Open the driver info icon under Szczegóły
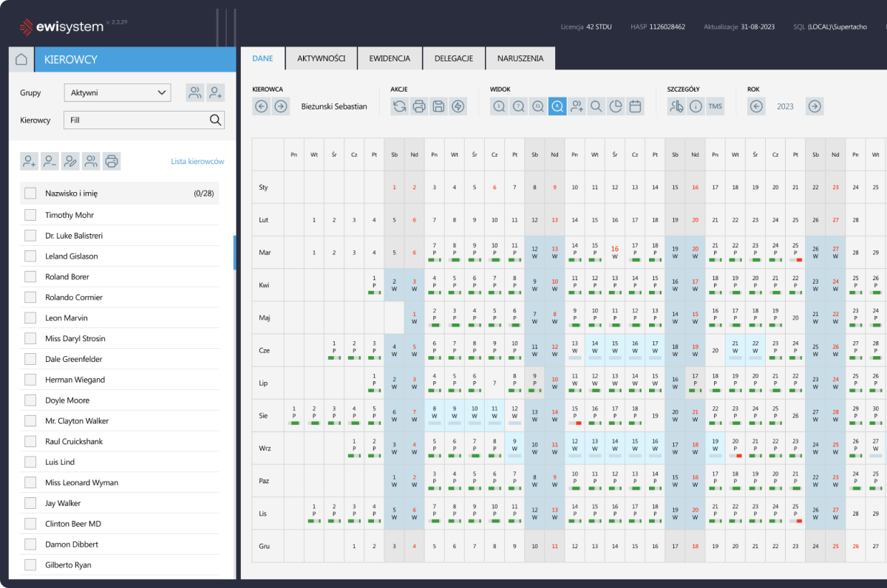Image resolution: width=887 pixels, height=588 pixels. pos(696,106)
